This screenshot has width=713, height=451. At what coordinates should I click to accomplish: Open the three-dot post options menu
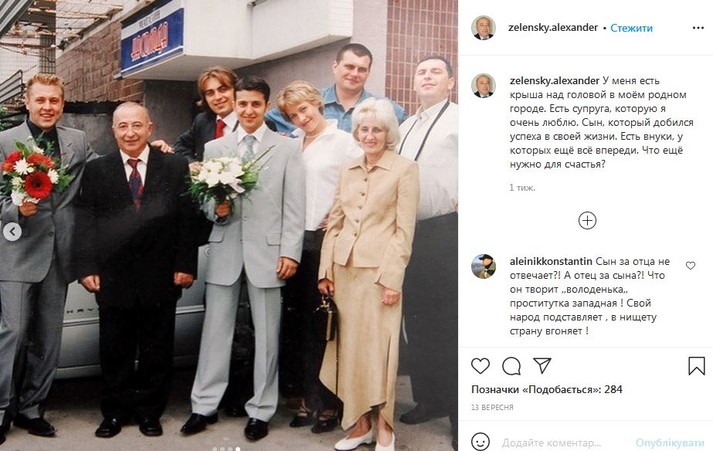pos(698,28)
